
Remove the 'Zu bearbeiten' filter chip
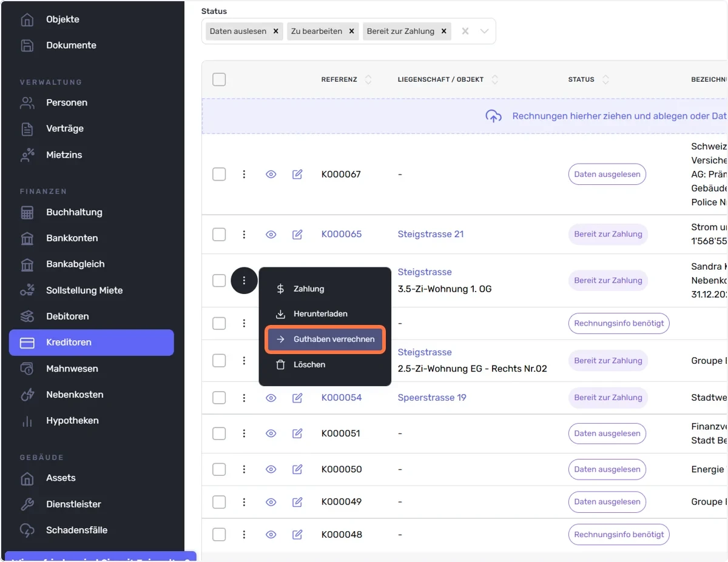click(351, 31)
